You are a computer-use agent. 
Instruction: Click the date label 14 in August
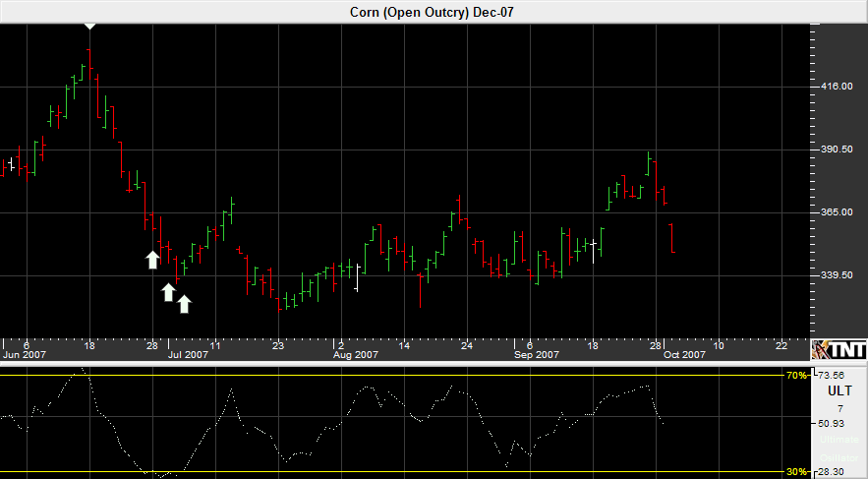pyautogui.click(x=404, y=345)
